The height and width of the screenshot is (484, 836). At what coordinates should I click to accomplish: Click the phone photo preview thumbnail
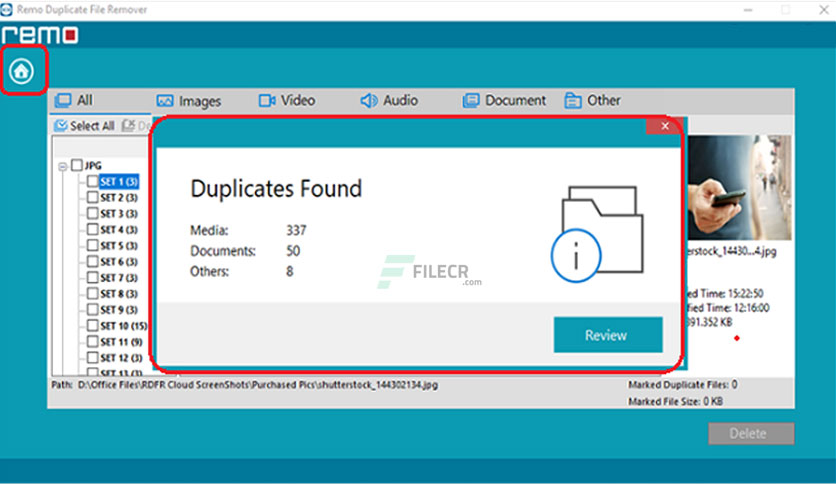coord(739,188)
